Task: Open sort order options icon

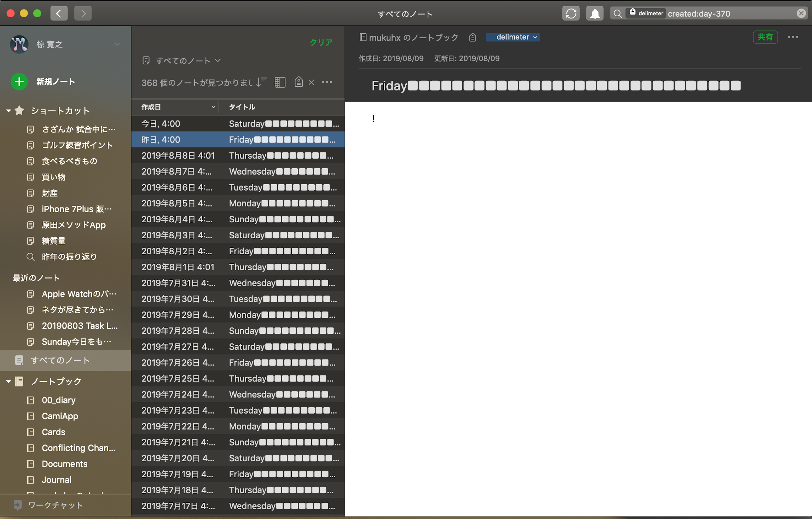Action: coord(262,82)
